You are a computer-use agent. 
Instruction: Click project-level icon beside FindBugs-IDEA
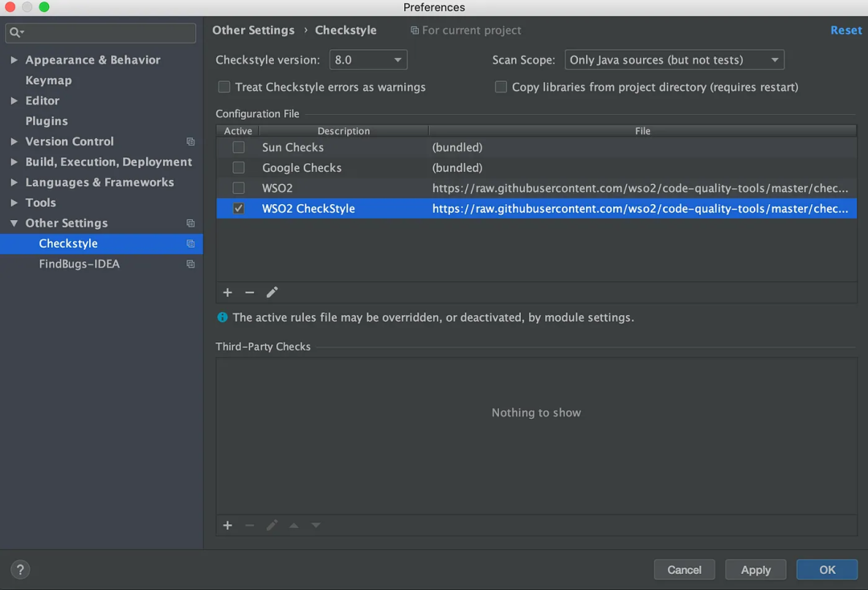pyautogui.click(x=190, y=264)
